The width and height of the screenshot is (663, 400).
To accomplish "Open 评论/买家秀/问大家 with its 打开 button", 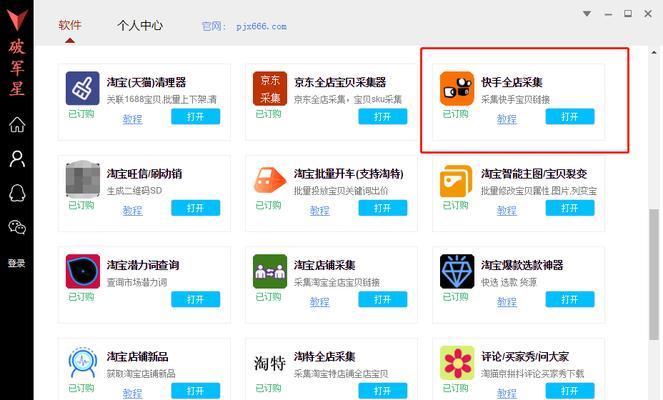I will [x=570, y=390].
